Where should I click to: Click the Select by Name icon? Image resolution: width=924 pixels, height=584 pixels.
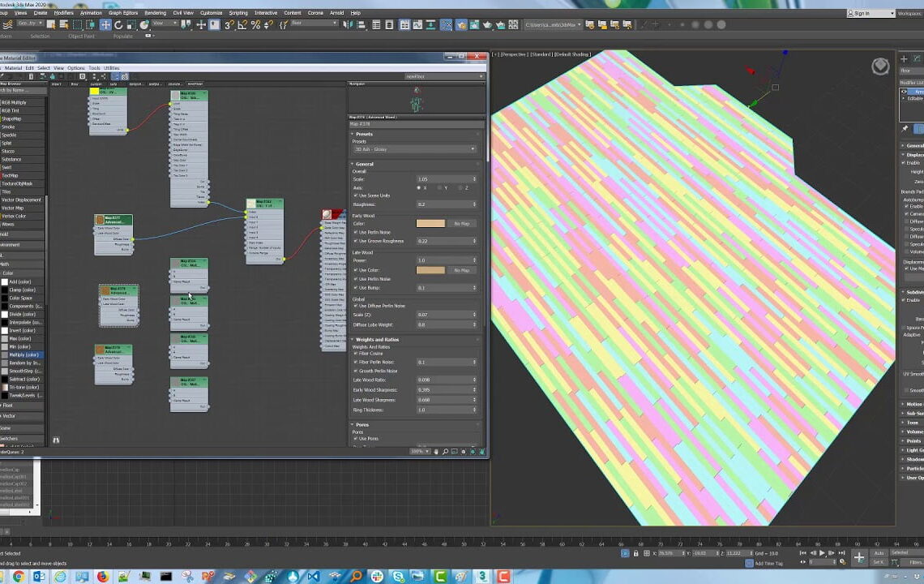click(x=64, y=25)
